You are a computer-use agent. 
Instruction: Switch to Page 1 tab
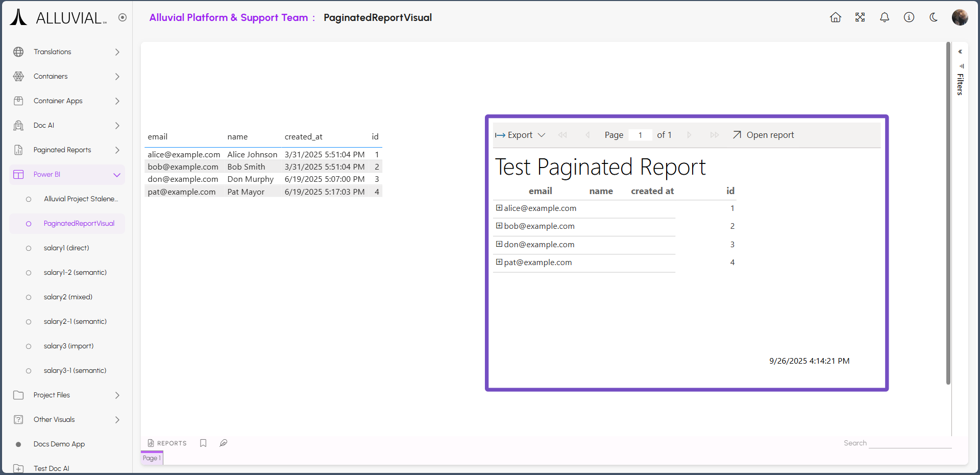(x=152, y=458)
